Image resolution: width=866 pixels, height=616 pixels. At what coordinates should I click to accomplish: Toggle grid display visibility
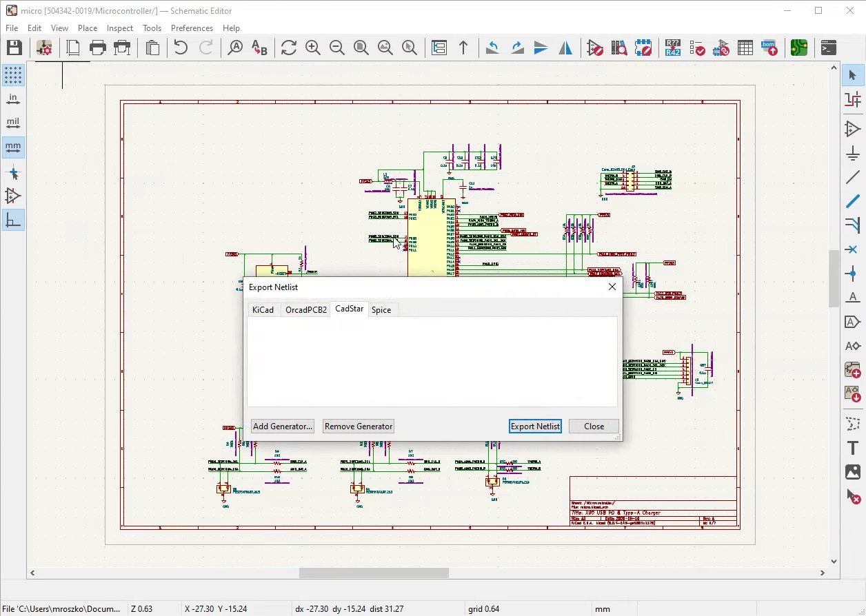point(13,75)
